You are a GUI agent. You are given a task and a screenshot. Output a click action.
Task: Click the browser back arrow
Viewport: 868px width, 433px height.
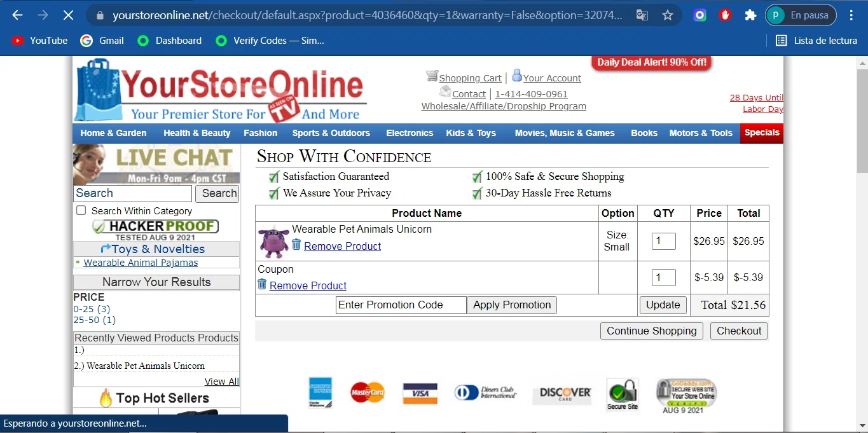(17, 15)
